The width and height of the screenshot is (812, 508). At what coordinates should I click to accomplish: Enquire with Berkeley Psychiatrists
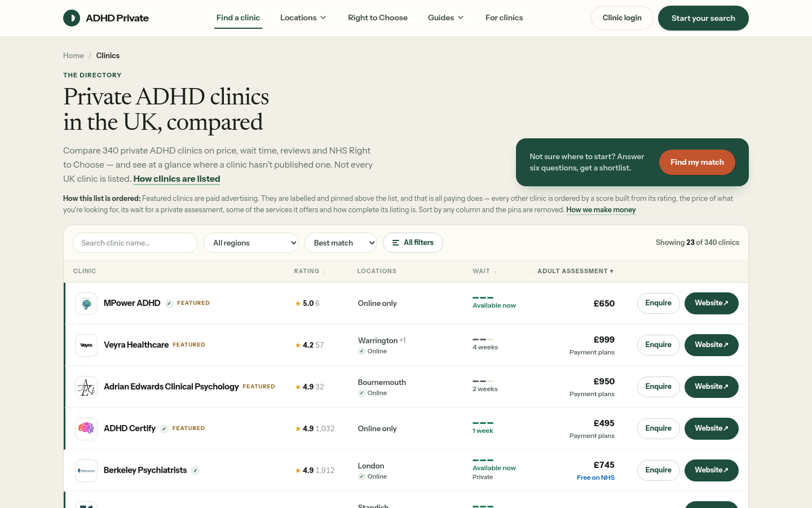coord(658,471)
